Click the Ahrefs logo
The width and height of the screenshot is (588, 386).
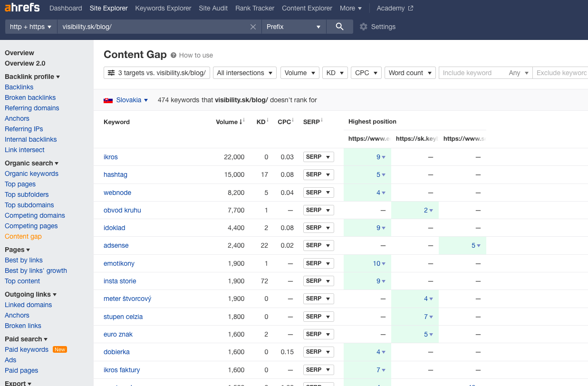pos(22,8)
